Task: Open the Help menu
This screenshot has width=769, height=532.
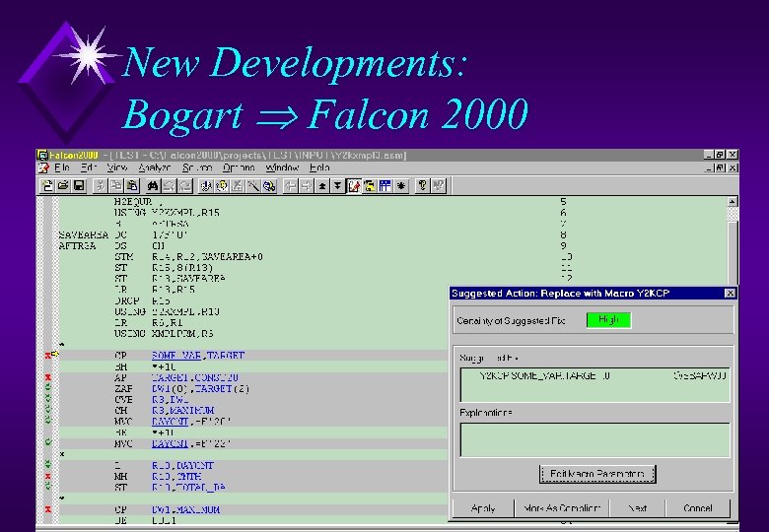Action: point(319,167)
